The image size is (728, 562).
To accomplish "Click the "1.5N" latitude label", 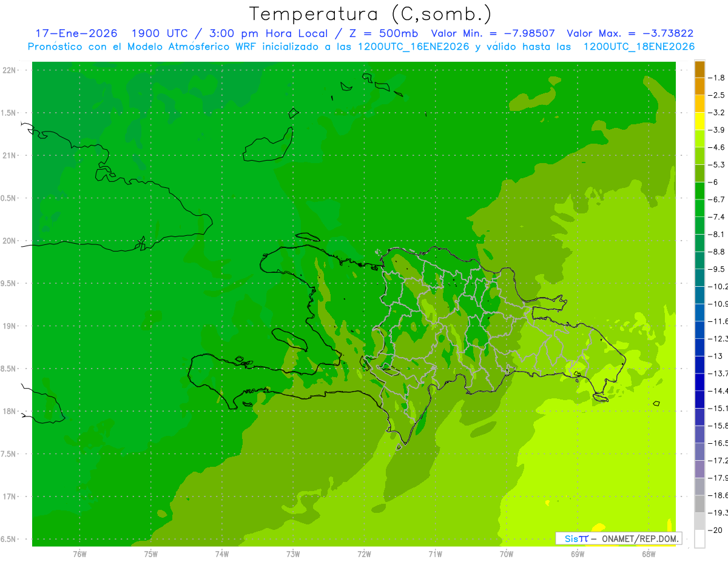I will 9,113.
